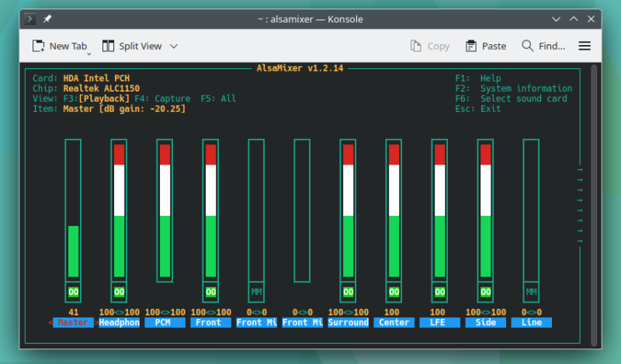Click the Center level value 100

392,312
